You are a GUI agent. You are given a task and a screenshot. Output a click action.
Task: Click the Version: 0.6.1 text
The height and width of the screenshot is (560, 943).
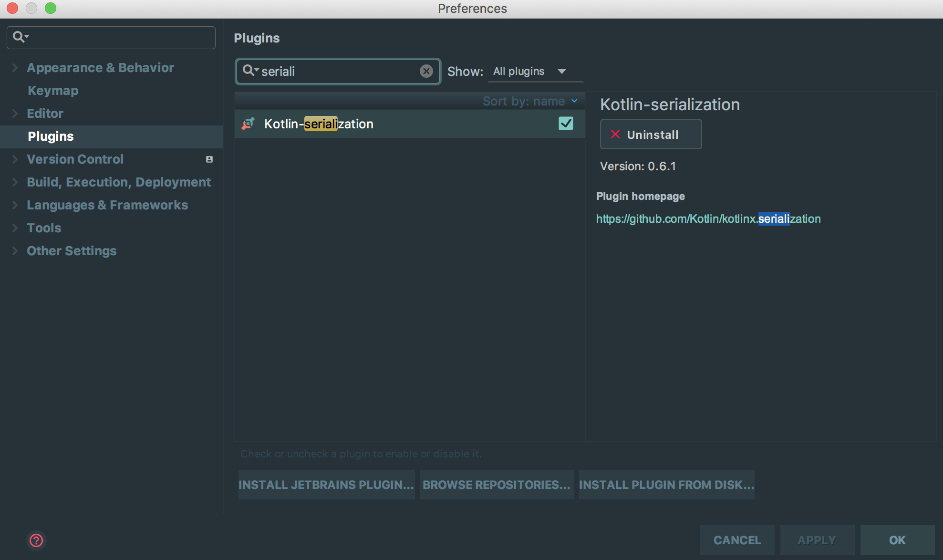click(x=638, y=166)
